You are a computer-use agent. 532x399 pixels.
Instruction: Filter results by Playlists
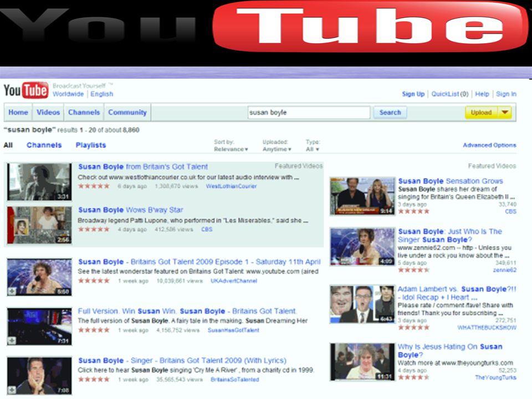click(90, 145)
